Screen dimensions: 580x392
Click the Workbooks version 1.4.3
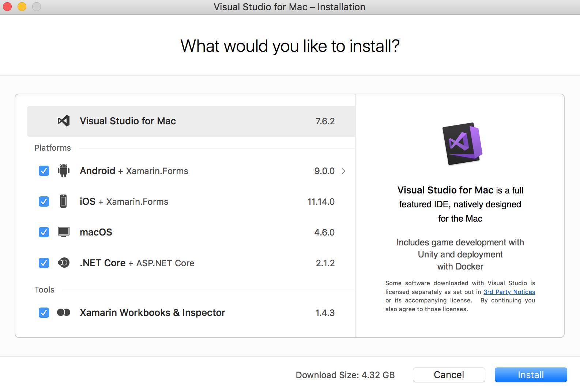click(325, 313)
